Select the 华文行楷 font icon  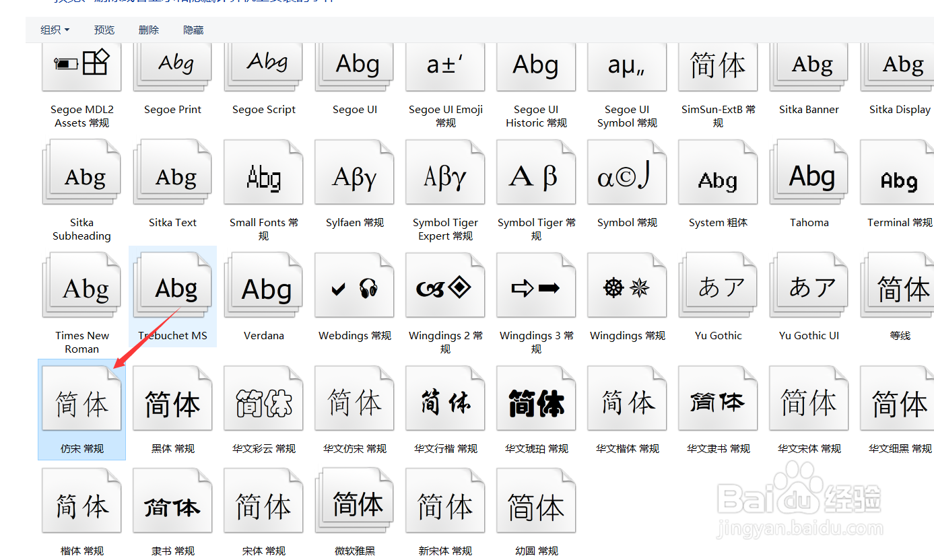(x=445, y=397)
